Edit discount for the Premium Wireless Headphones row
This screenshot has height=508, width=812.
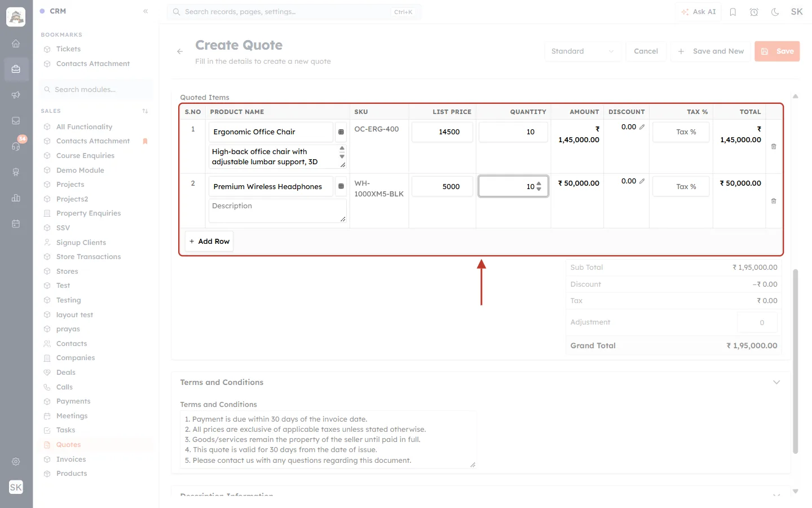(x=642, y=181)
